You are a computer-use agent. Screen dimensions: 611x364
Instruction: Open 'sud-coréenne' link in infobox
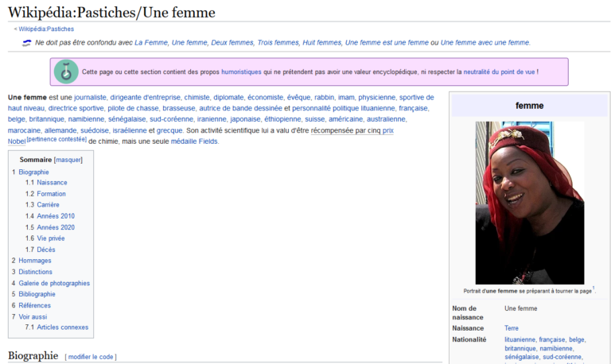click(x=562, y=357)
